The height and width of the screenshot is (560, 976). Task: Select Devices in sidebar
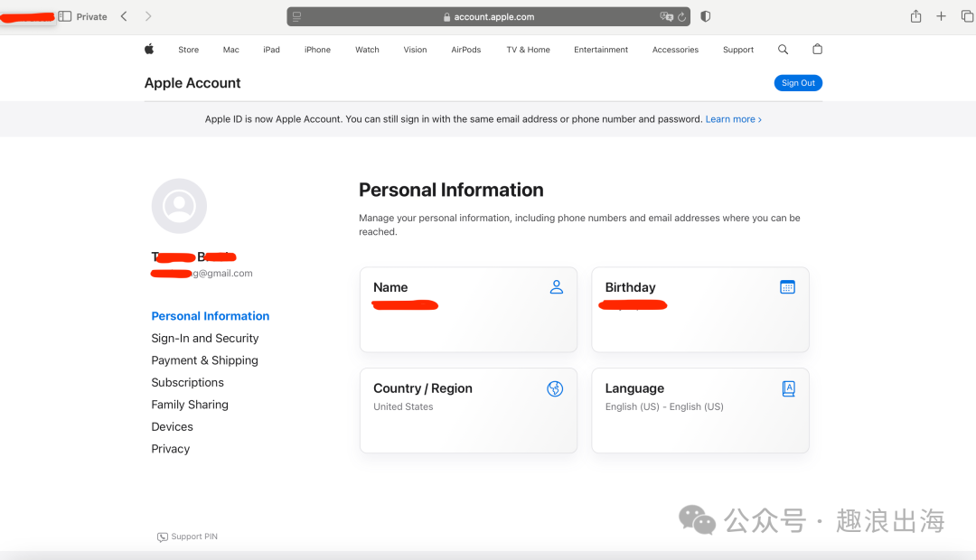coord(173,427)
